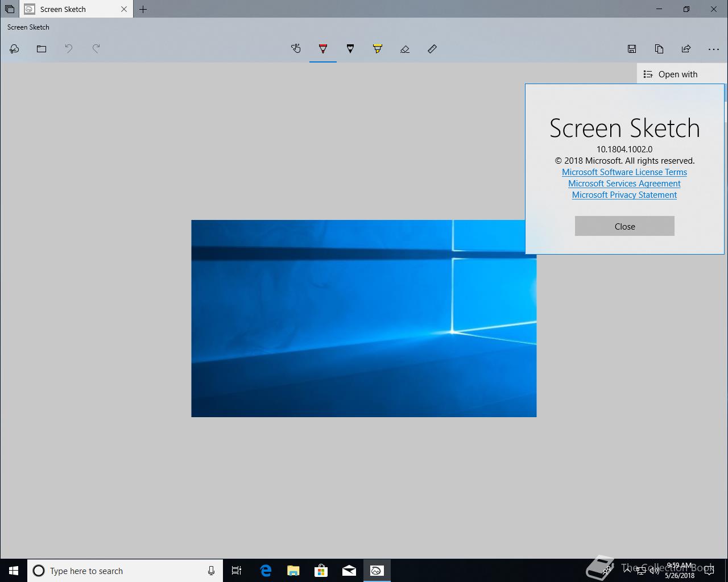This screenshot has height=582, width=728.
Task: Share the sketch
Action: point(686,49)
